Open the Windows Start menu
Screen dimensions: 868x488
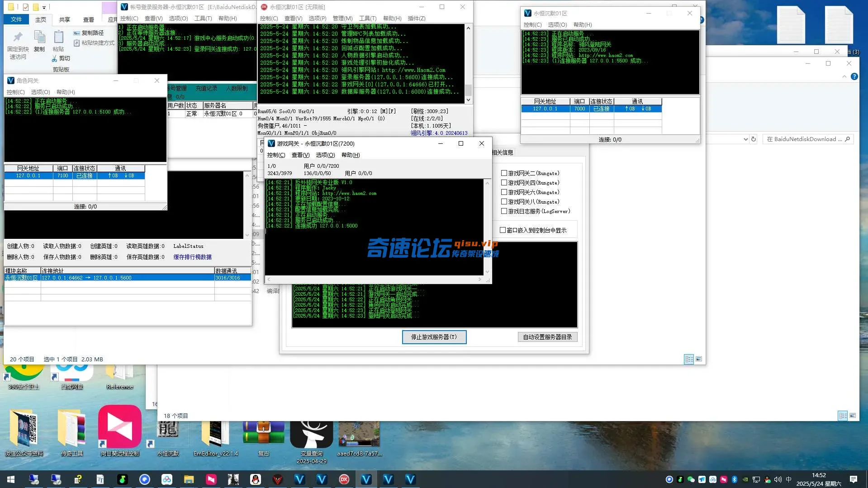point(11,479)
